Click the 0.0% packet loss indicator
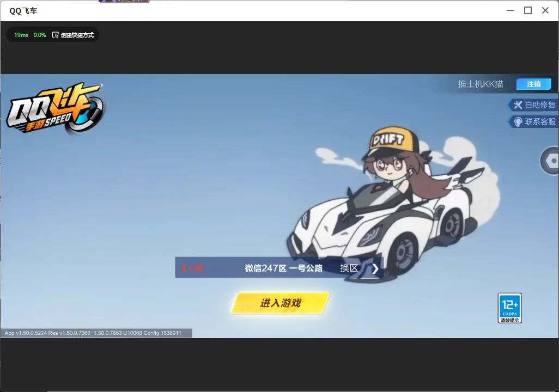This screenshot has height=392, width=559. click(40, 35)
